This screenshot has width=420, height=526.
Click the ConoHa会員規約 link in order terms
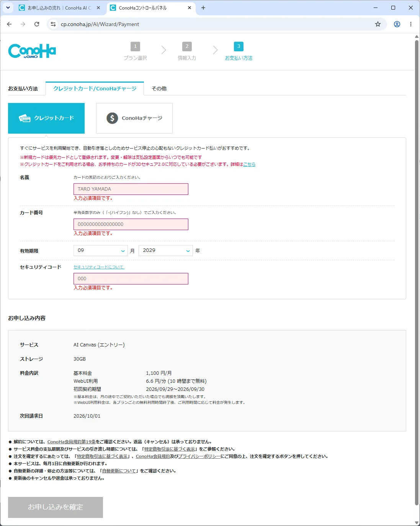tap(153, 456)
